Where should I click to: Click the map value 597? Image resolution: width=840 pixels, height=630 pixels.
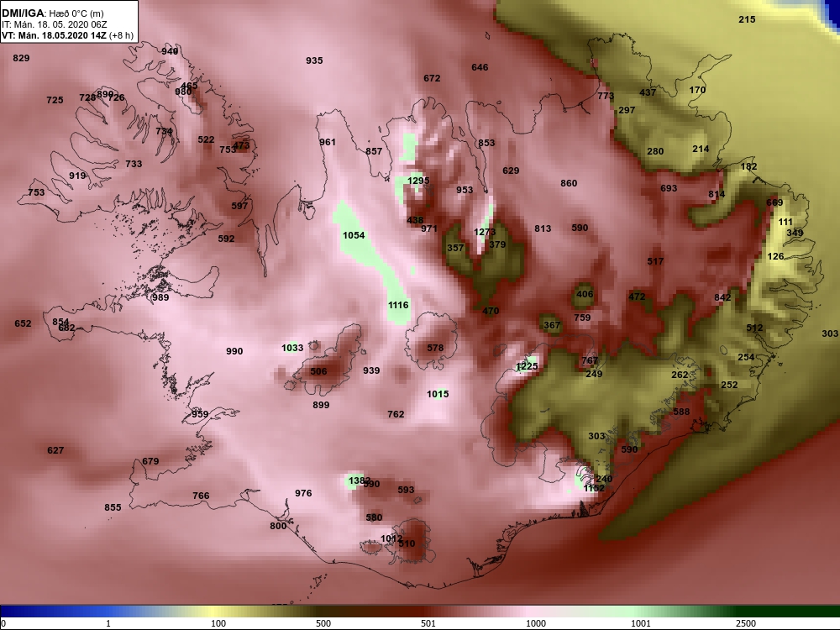click(x=239, y=206)
